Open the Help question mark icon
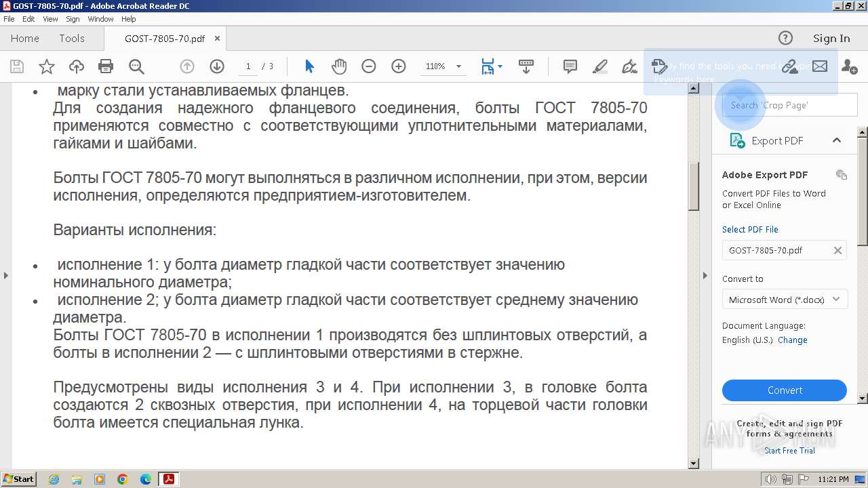 click(x=785, y=38)
